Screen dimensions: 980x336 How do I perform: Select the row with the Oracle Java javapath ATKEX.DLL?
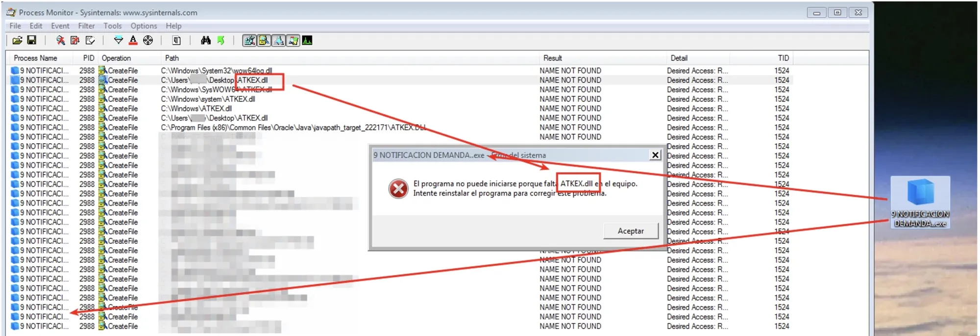point(400,128)
